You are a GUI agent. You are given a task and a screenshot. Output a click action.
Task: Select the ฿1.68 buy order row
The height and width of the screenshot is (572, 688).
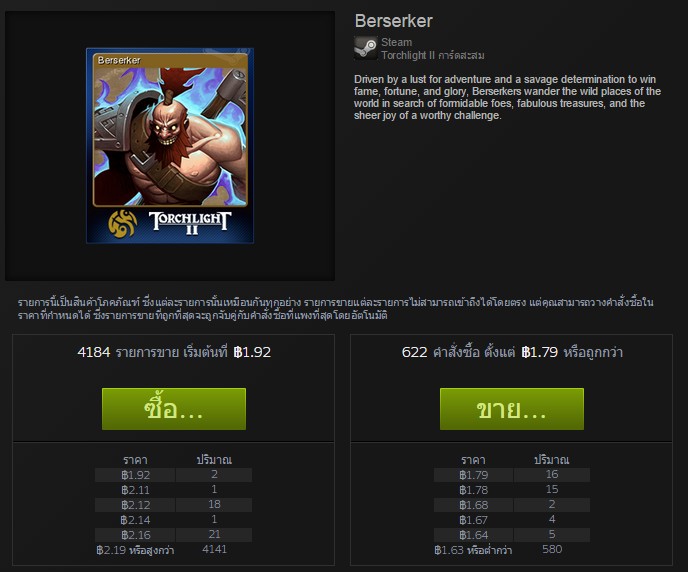[512, 504]
